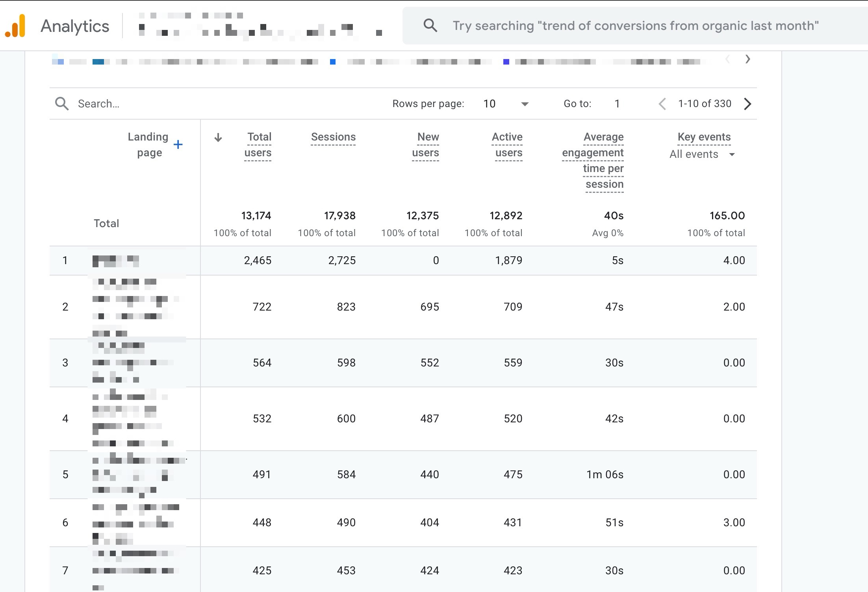This screenshot has height=592, width=868.
Task: Add a secondary dimension with the plus icon
Action: coord(178,144)
